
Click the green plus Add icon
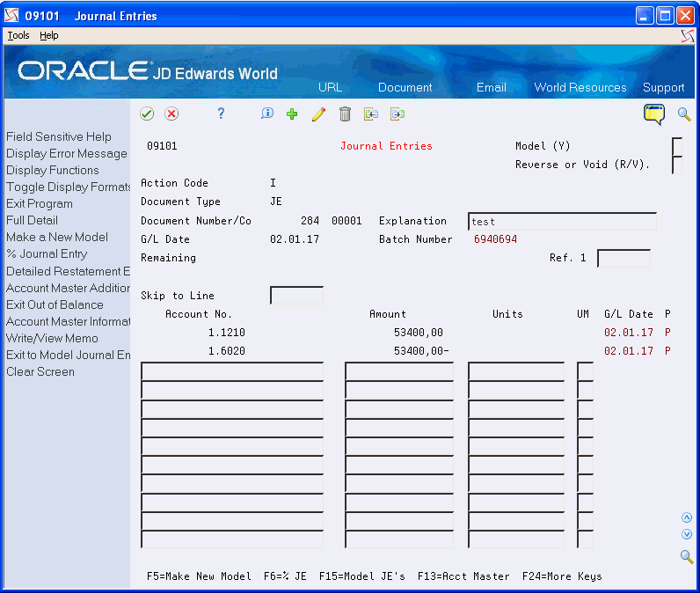click(292, 114)
